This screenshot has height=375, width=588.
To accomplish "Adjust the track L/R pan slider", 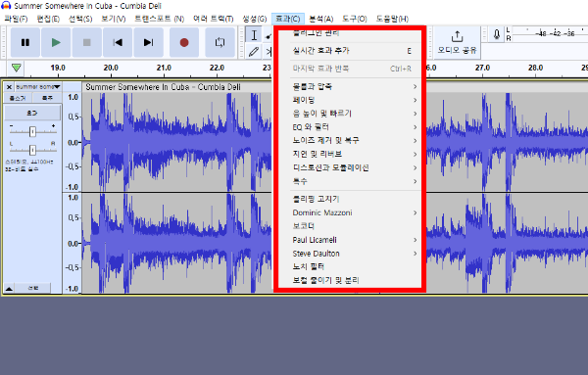I will click(x=32, y=150).
